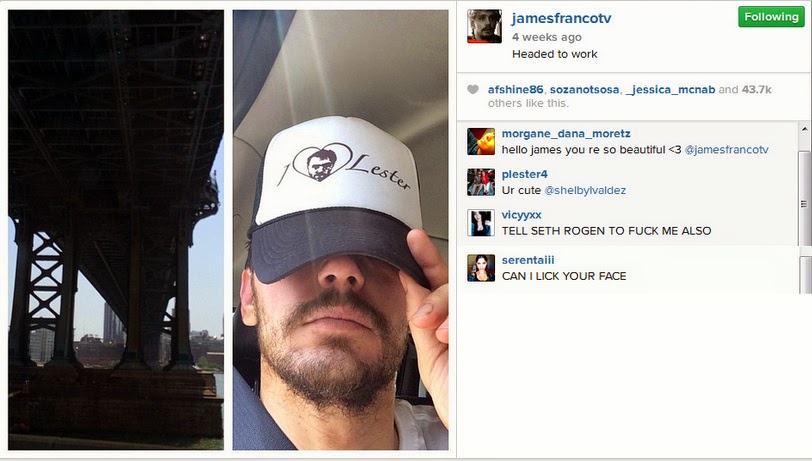Click the @jamesfrancotv mention in comment

[x=727, y=150]
